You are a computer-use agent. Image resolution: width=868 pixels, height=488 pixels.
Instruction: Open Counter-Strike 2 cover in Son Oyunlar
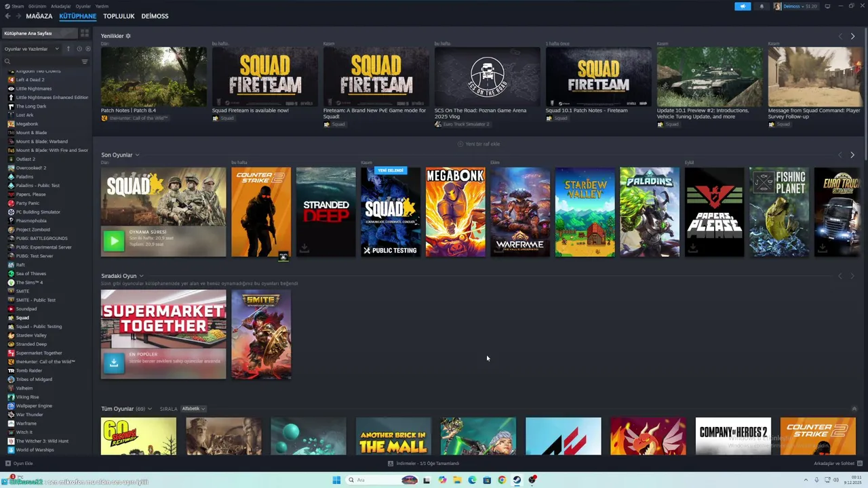pyautogui.click(x=261, y=212)
